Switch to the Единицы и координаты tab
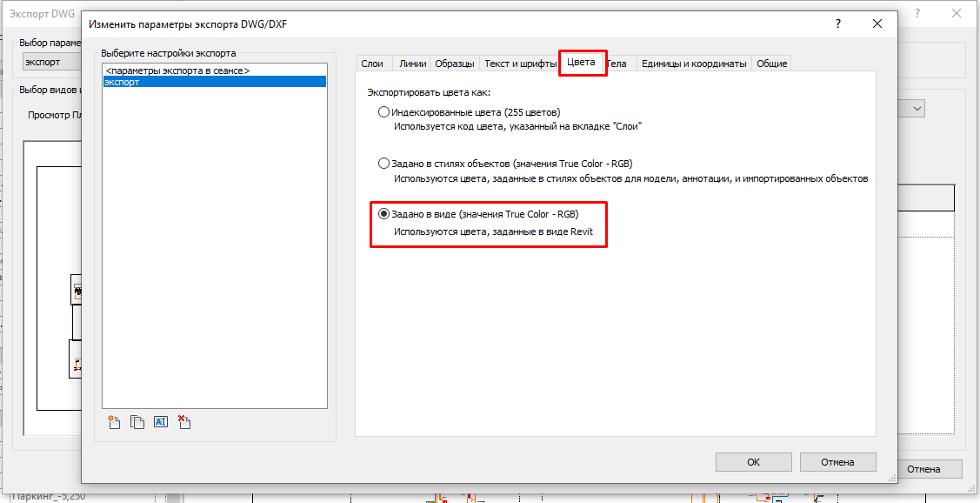Screen dimensions: 980x503 coord(693,64)
